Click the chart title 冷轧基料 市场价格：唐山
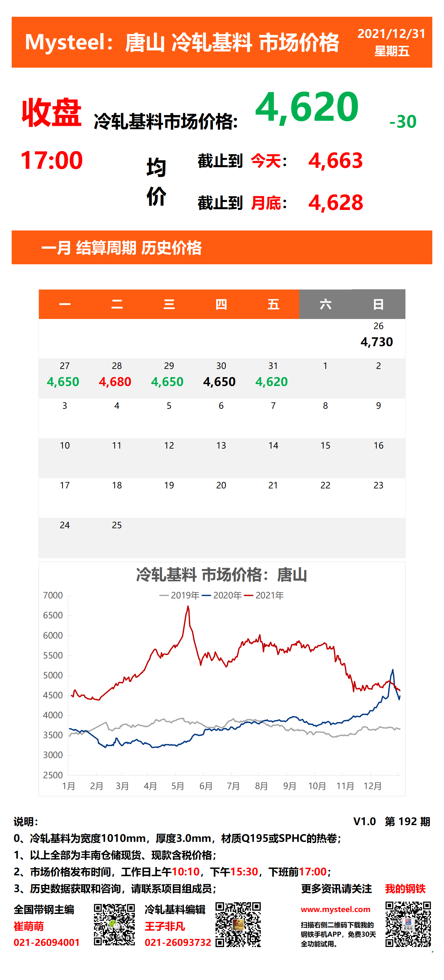Viewport: 444px width, 980px height. pyautogui.click(x=221, y=575)
